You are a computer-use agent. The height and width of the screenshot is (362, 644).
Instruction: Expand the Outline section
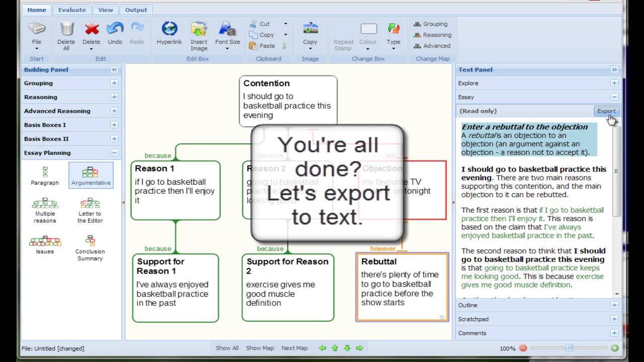point(614,305)
